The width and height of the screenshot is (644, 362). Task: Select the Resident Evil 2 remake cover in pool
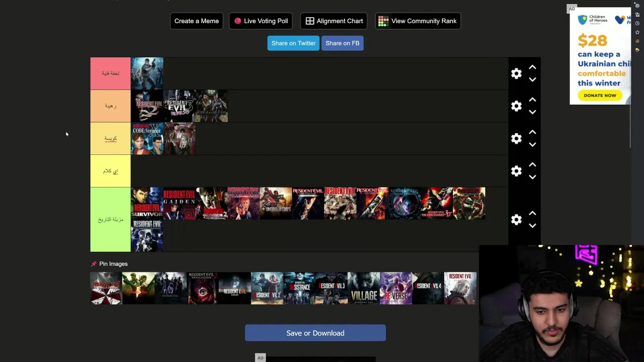267,289
